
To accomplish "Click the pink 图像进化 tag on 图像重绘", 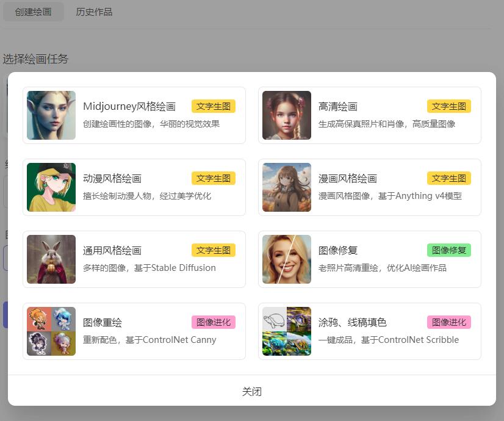I will pyautogui.click(x=213, y=322).
